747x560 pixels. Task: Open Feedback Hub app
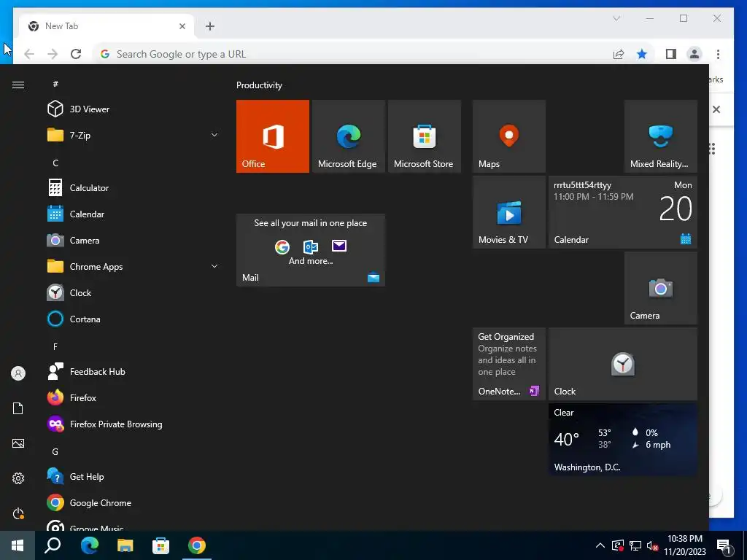[x=133, y=371]
